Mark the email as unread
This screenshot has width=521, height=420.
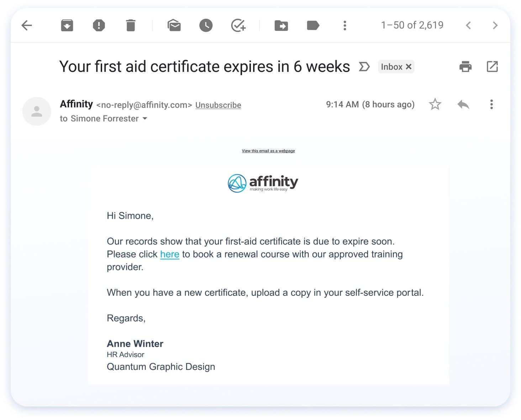click(x=174, y=25)
